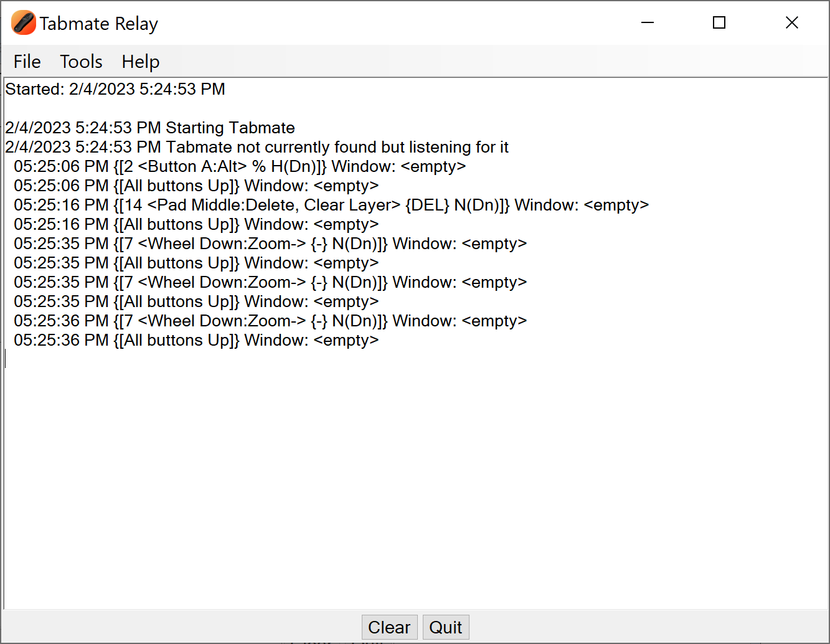The height and width of the screenshot is (644, 830).
Task: Close the Tabmate Relay window
Action: (792, 23)
